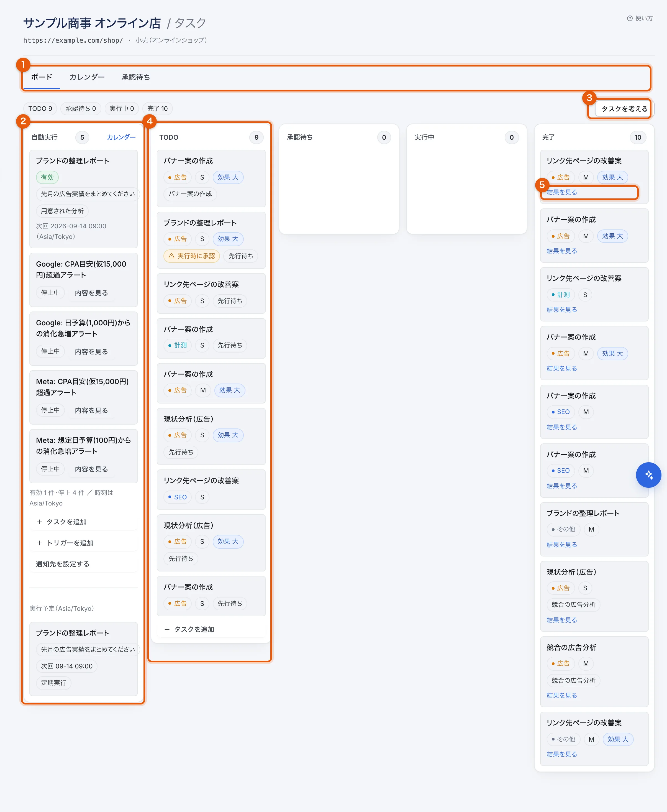
Task: Click the 有効 status badge
Action: pyautogui.click(x=47, y=177)
